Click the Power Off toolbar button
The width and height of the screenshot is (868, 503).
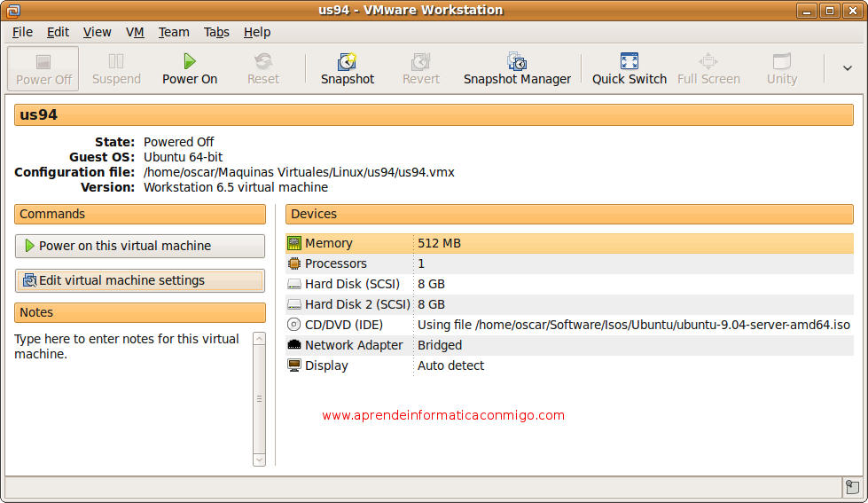click(43, 68)
